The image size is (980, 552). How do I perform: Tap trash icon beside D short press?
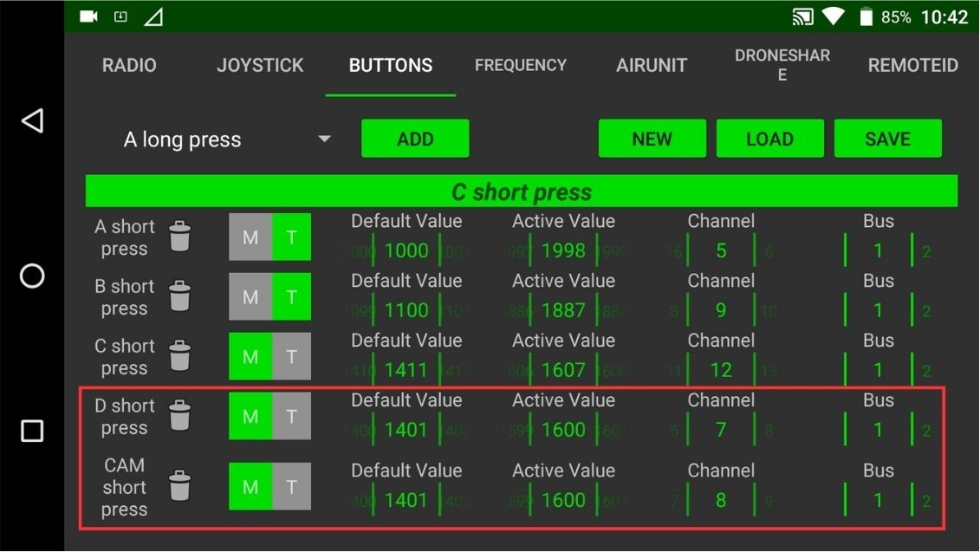[x=179, y=416]
